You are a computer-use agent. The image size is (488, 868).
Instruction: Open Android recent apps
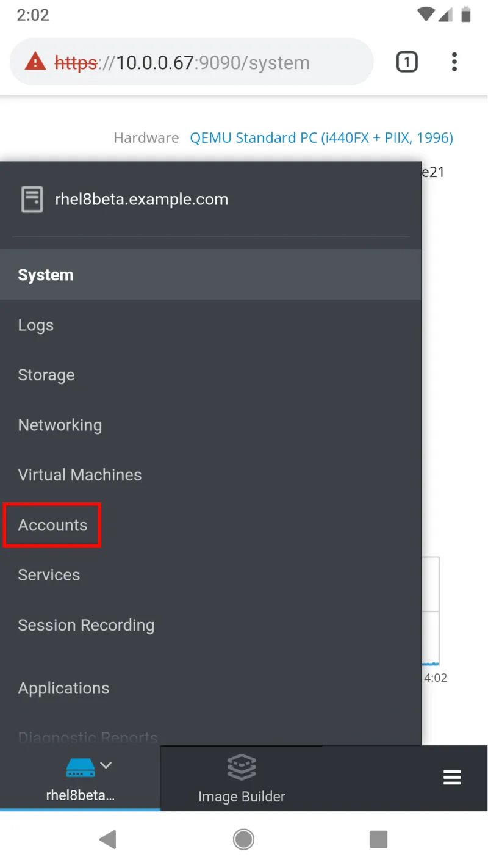click(378, 839)
